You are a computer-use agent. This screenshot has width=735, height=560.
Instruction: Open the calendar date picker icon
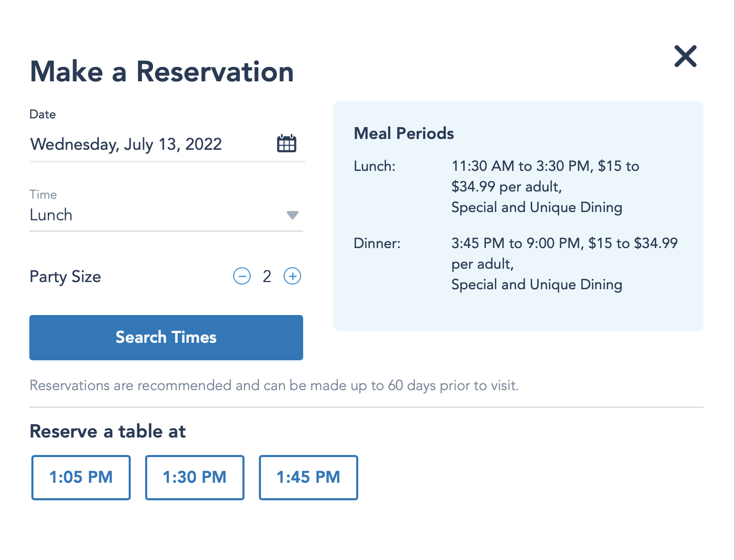point(287,144)
